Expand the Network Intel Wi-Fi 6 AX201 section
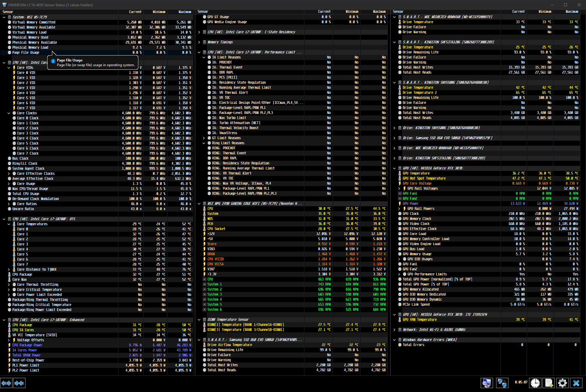This screenshot has width=586, height=392. click(395, 330)
